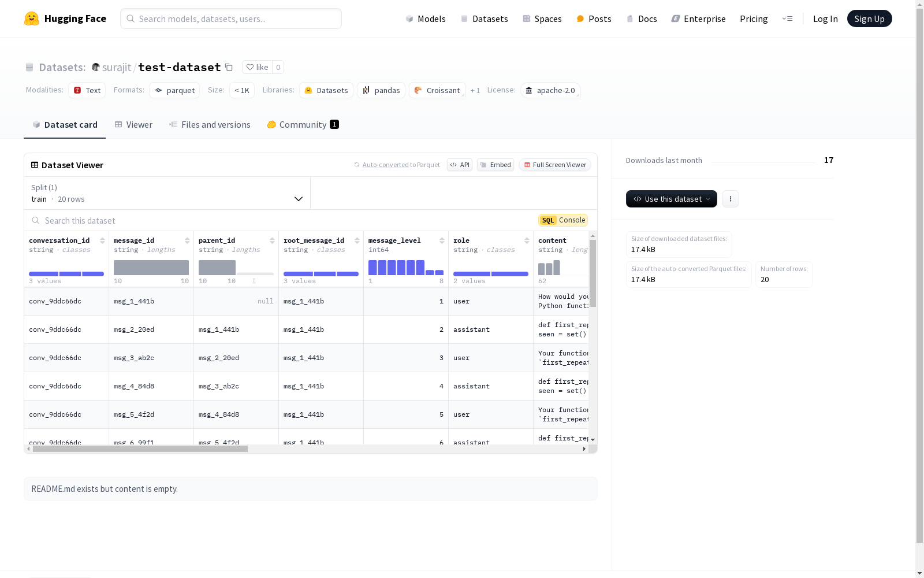Screen dimensions: 924x578
Task: Filter by Text modality tag
Action: pos(87,90)
